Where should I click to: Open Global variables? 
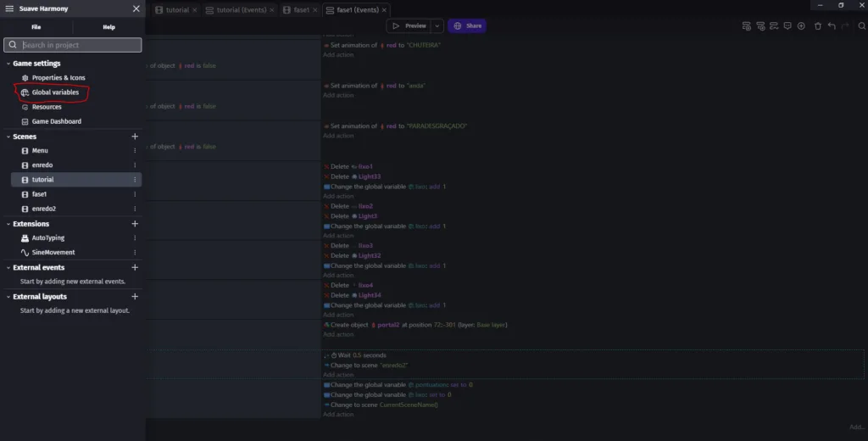55,92
